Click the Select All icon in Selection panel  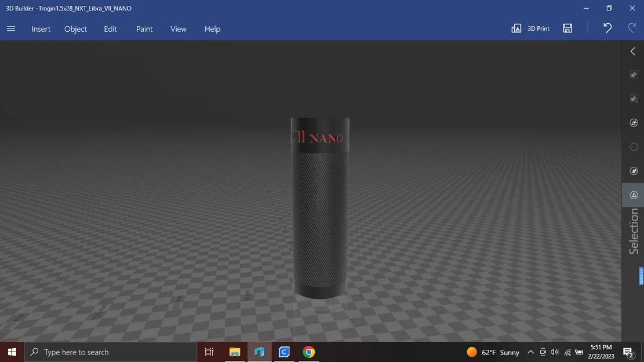tap(634, 74)
